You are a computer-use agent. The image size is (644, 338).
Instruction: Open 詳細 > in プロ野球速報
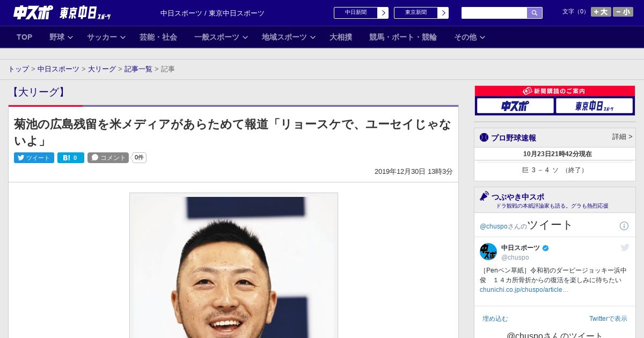click(622, 137)
